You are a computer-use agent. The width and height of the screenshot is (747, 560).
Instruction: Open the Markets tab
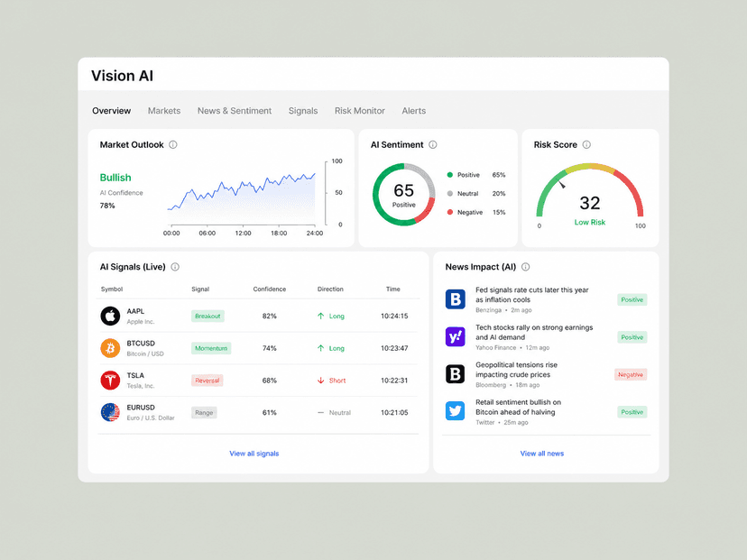tap(164, 111)
